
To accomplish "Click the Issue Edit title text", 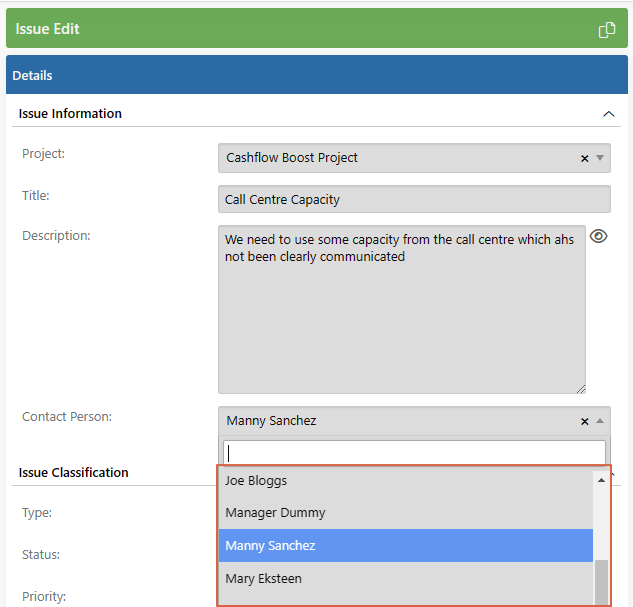I will point(47,29).
